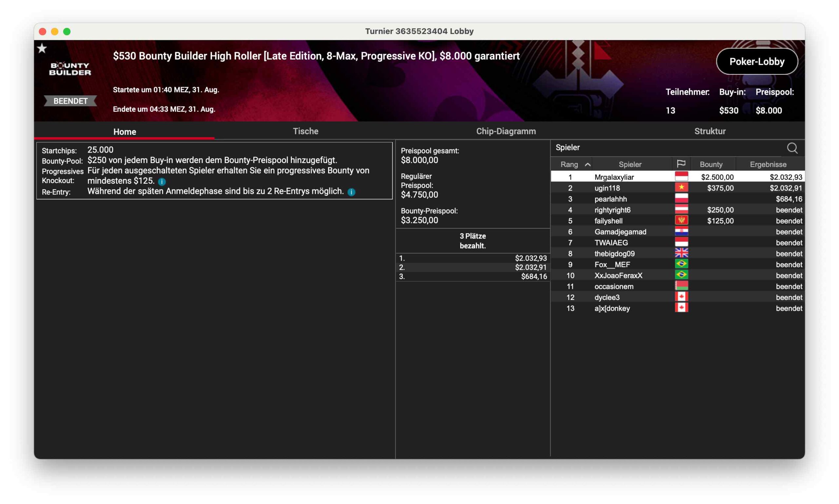Select player pearlahhh in the list
The image size is (839, 504).
(610, 199)
